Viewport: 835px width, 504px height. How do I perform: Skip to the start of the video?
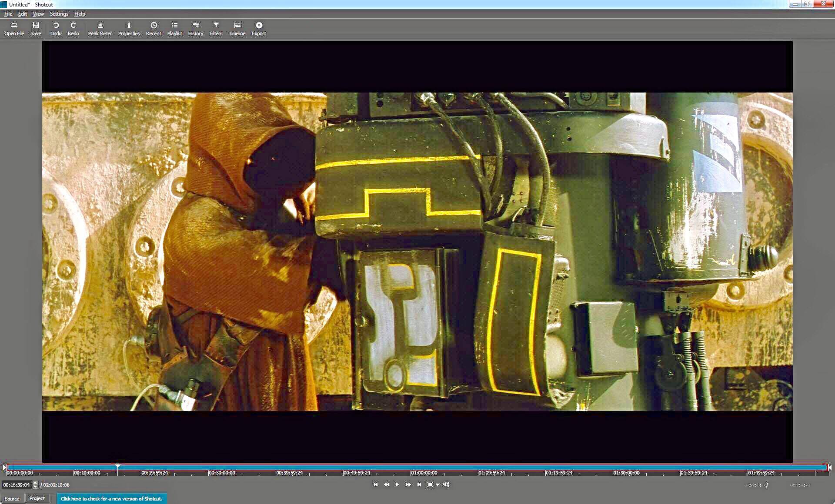(x=376, y=484)
